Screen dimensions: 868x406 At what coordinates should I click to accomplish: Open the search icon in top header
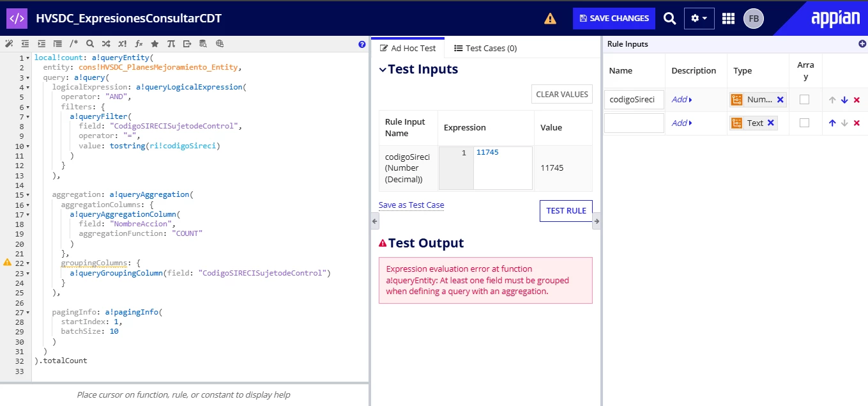pyautogui.click(x=669, y=19)
